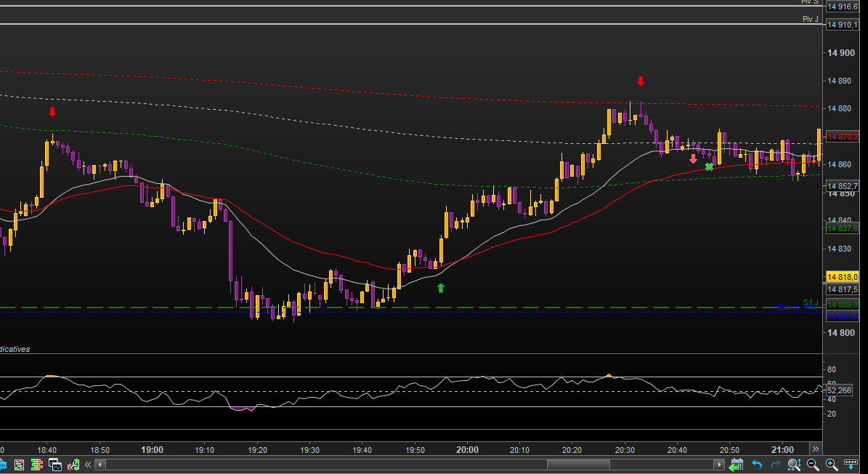This screenshot has width=868, height=474.
Task: Click the blue redo arrow
Action: 776,465
